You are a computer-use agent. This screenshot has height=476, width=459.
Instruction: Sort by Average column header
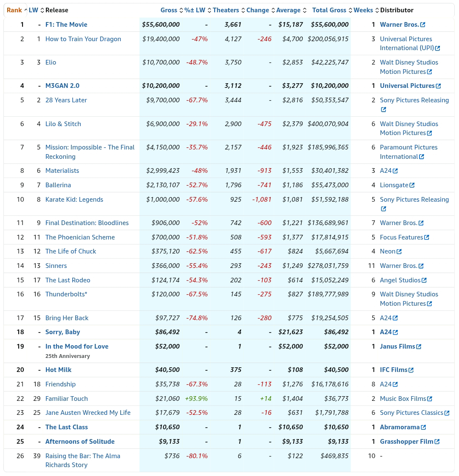coord(291,10)
